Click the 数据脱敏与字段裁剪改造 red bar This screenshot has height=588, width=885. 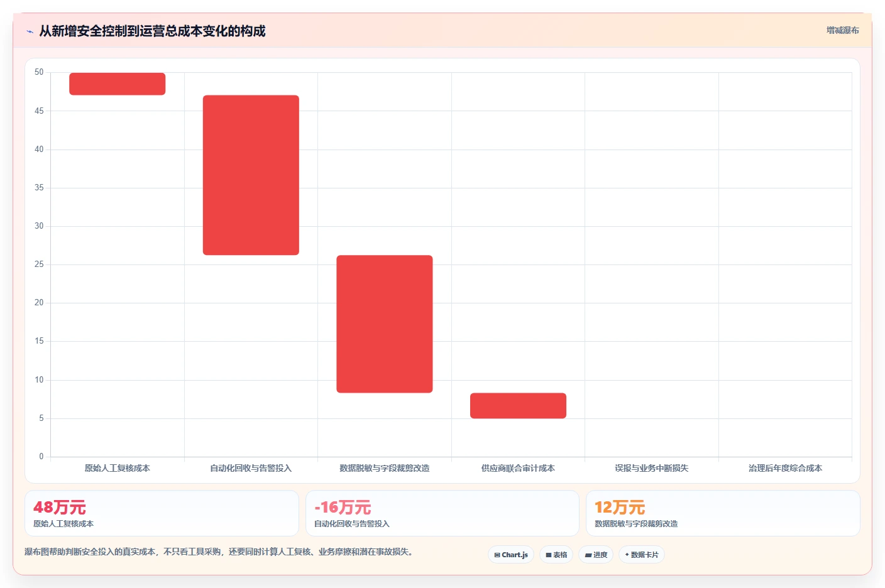coord(385,324)
